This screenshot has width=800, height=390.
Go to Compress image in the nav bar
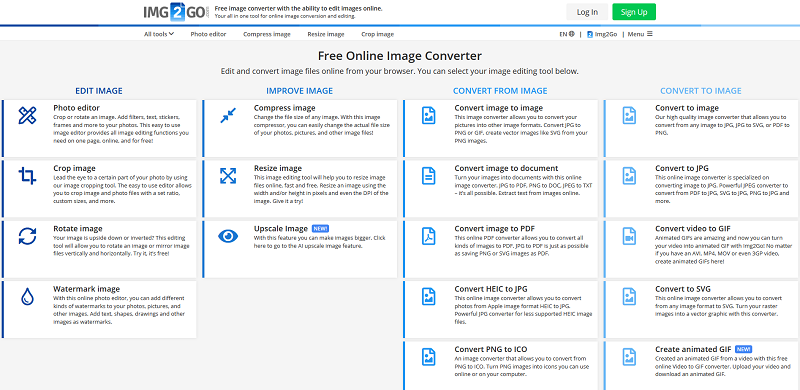coord(267,34)
